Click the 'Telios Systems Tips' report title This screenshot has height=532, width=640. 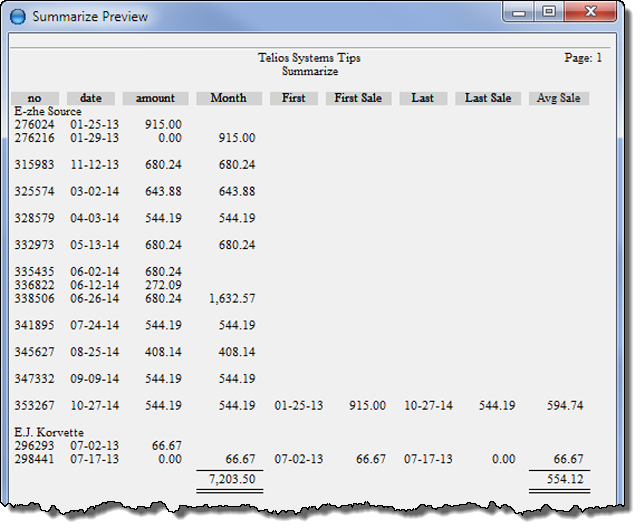(309, 58)
